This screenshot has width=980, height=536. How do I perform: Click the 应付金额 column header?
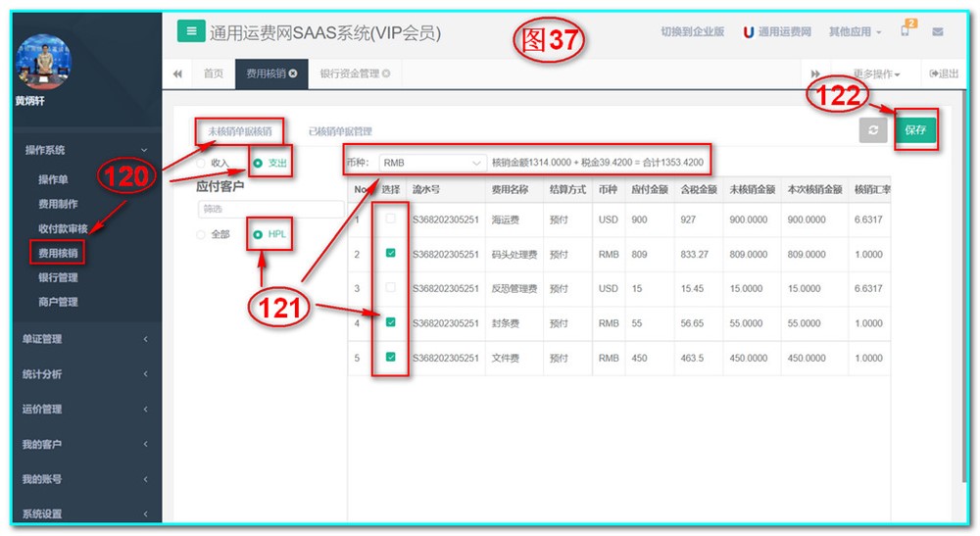pos(650,189)
